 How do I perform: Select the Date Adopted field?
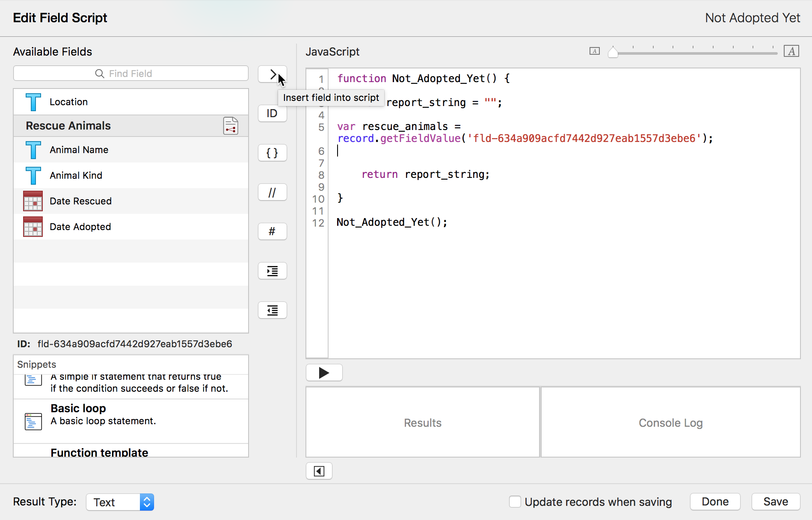(x=131, y=227)
